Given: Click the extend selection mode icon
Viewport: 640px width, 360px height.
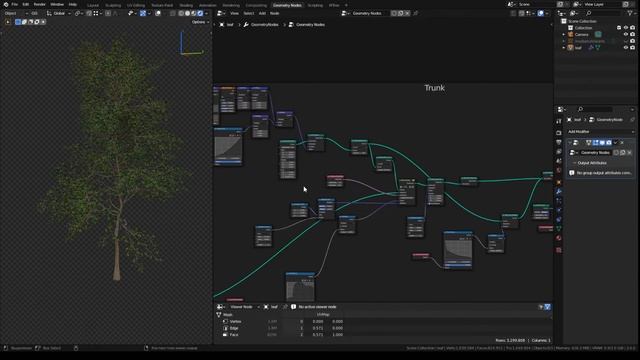Looking at the screenshot, I should [24, 22].
